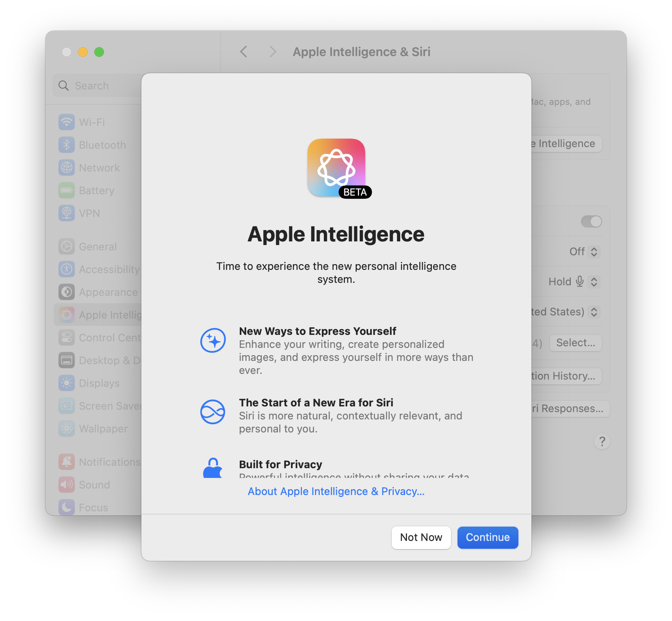
Task: Select the Network globe icon
Action: [x=67, y=167]
